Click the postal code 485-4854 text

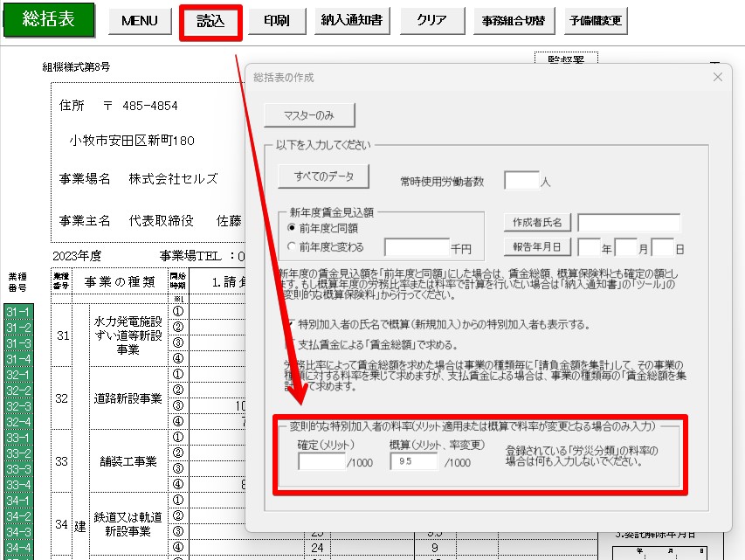coord(150,106)
